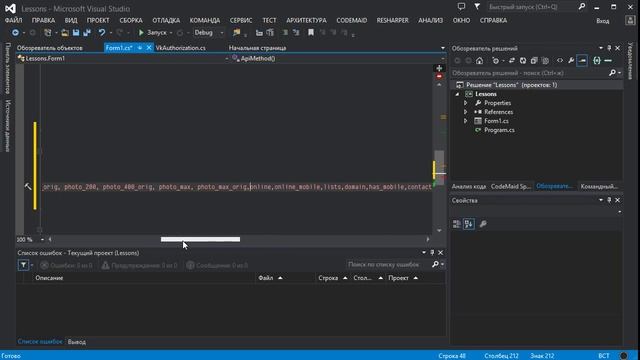
Task: Toggle the Error List filter button
Action: point(24,265)
